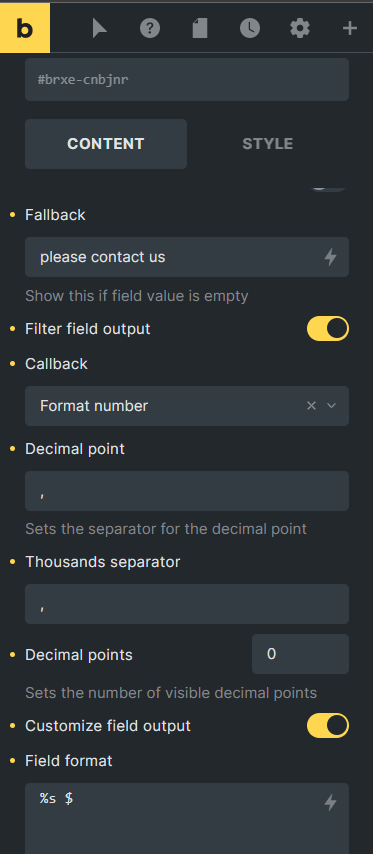This screenshot has width=373, height=854.
Task: Clear the Format number callback selection
Action: [311, 405]
